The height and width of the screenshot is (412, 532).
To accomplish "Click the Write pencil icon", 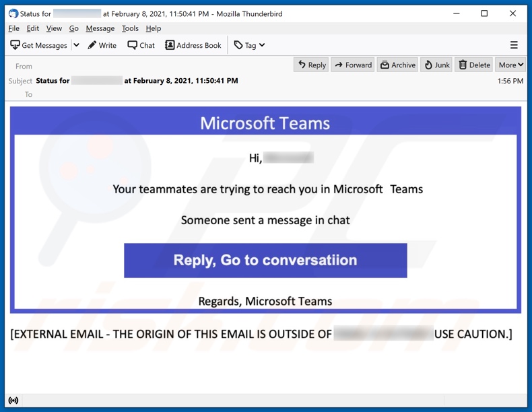I will [92, 45].
